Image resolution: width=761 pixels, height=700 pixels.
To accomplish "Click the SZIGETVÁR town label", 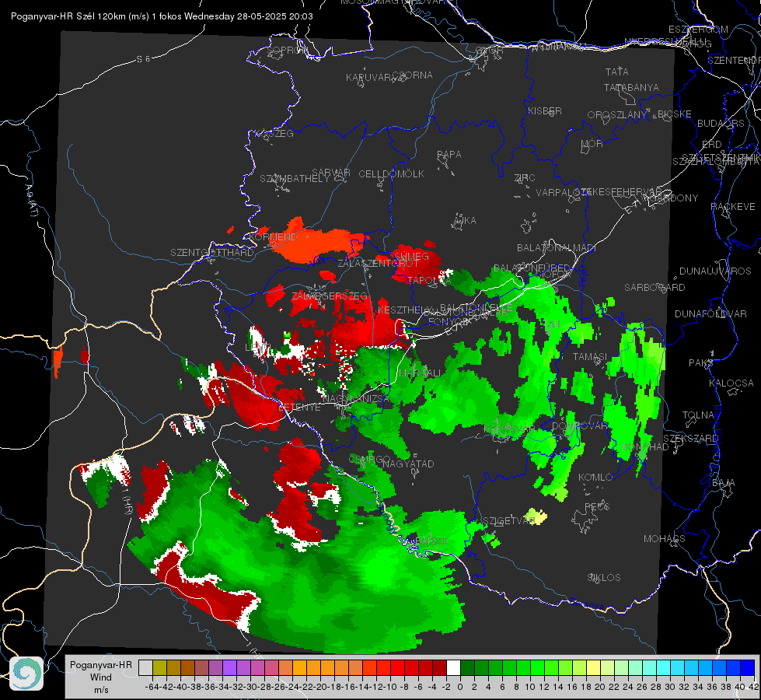I will (509, 521).
